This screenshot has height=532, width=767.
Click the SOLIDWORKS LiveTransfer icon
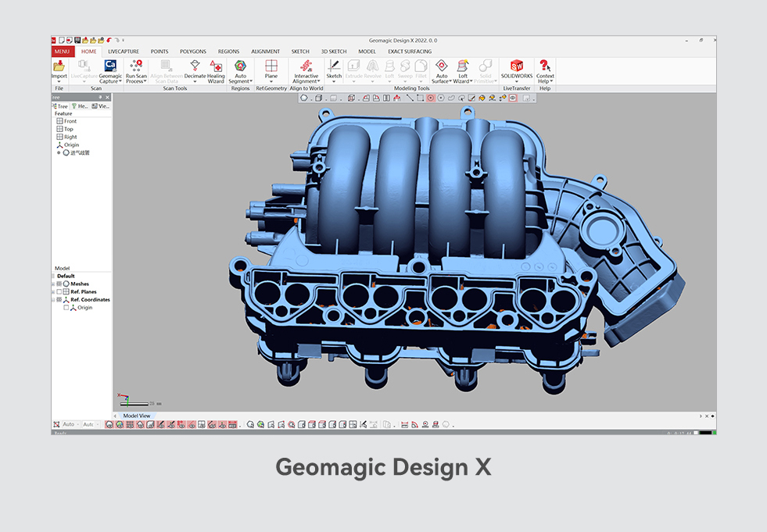click(x=517, y=66)
